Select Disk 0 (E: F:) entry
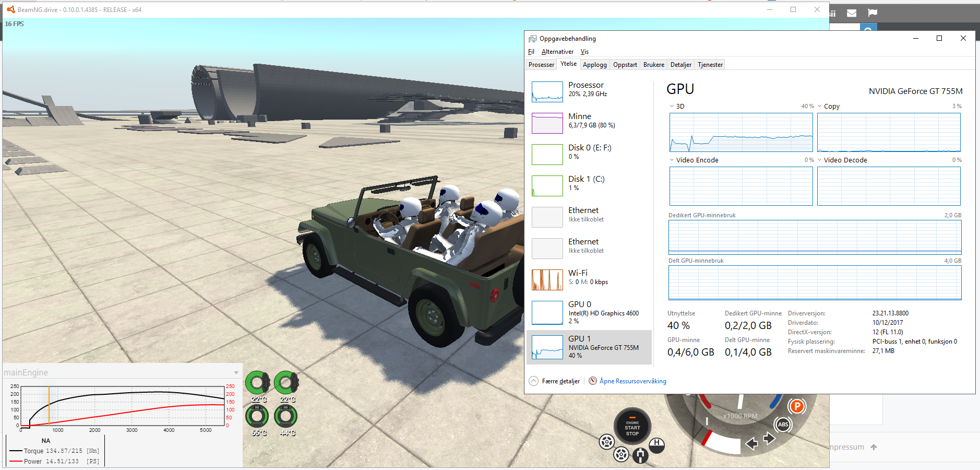The height and width of the screenshot is (470, 980). point(589,154)
